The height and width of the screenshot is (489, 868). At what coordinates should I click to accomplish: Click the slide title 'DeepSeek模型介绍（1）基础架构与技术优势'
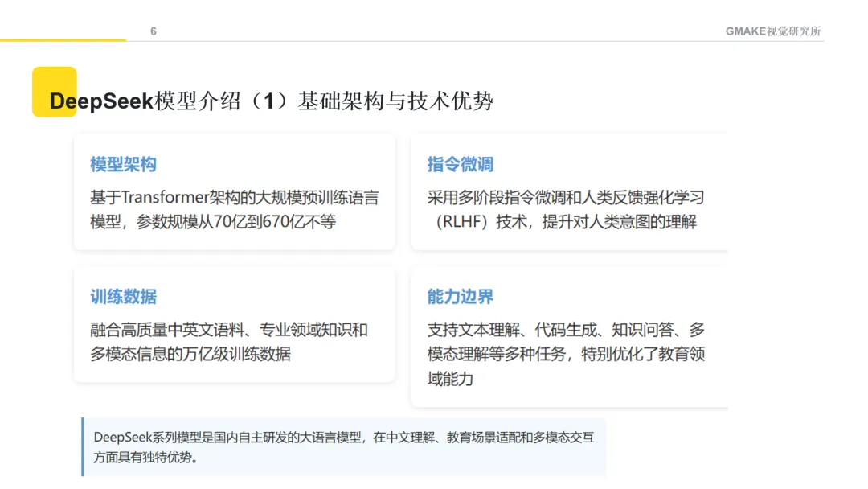click(272, 101)
